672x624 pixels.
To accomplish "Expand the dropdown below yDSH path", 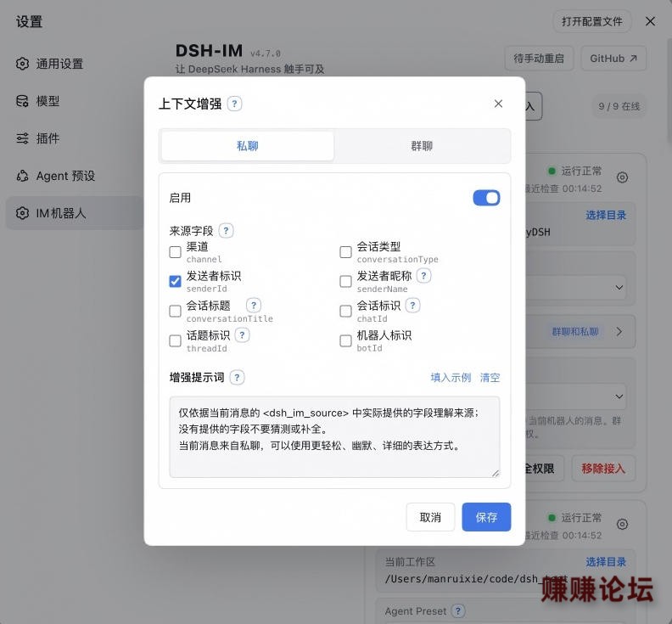I will point(619,287).
